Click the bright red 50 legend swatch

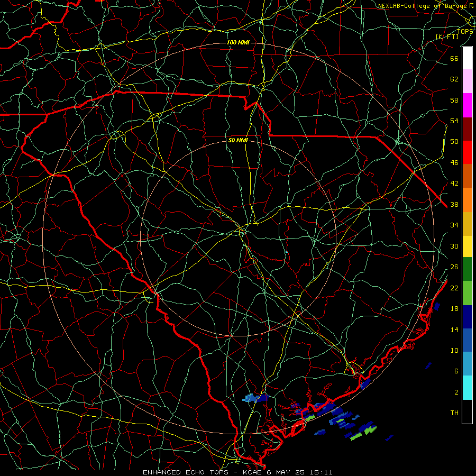(x=468, y=152)
